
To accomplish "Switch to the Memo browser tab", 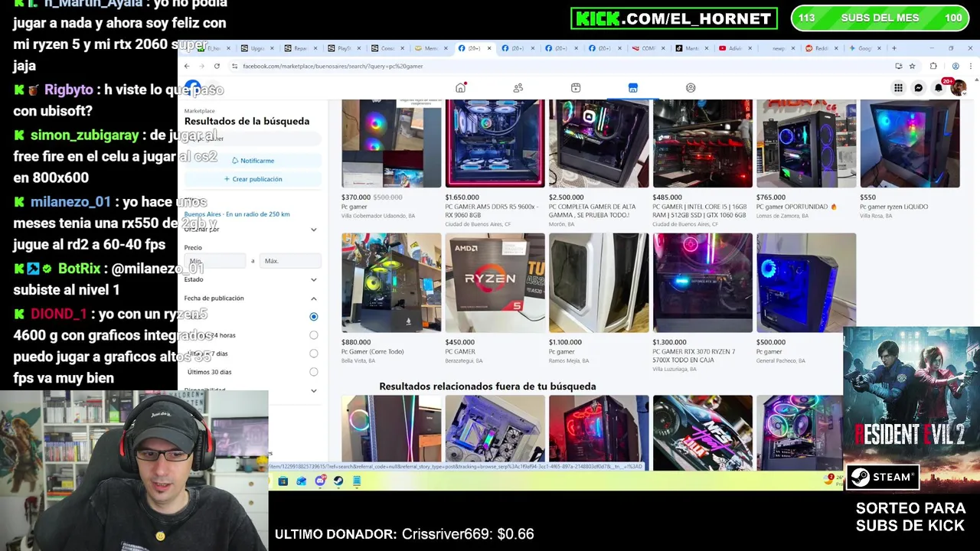I will pos(433,48).
